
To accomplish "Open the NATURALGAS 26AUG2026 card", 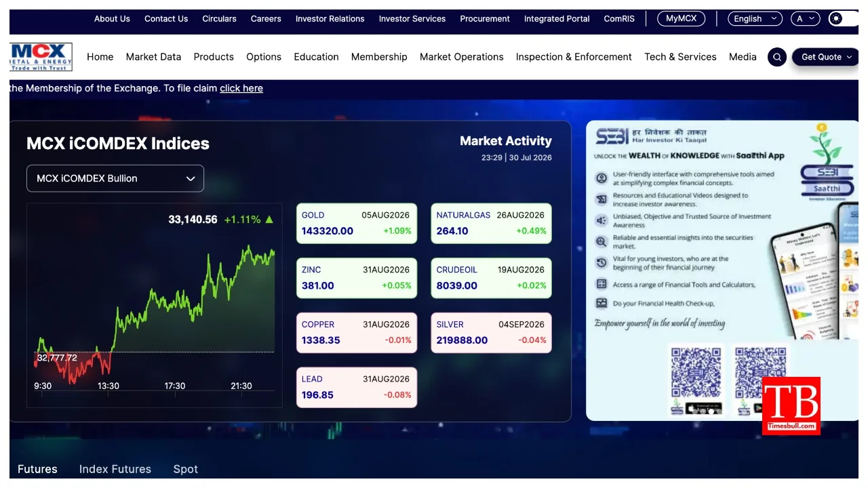I will tap(492, 223).
